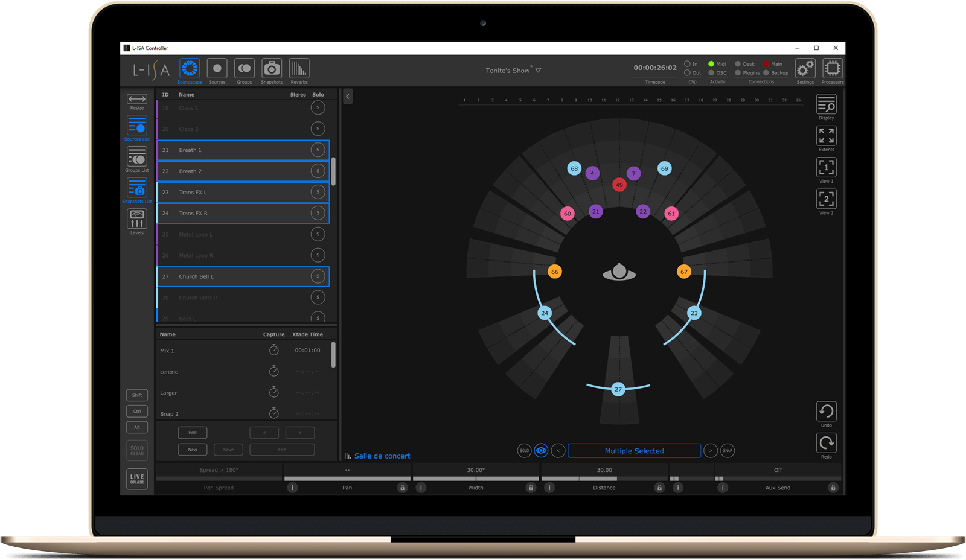Screen dimensions: 966x560
Task: Show the Levels panel
Action: coord(137,220)
